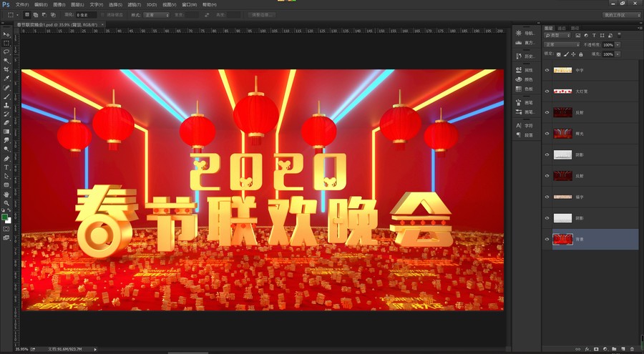The height and width of the screenshot is (354, 644).
Task: Open the tool preset picker arrow
Action: pyautogui.click(x=17, y=15)
